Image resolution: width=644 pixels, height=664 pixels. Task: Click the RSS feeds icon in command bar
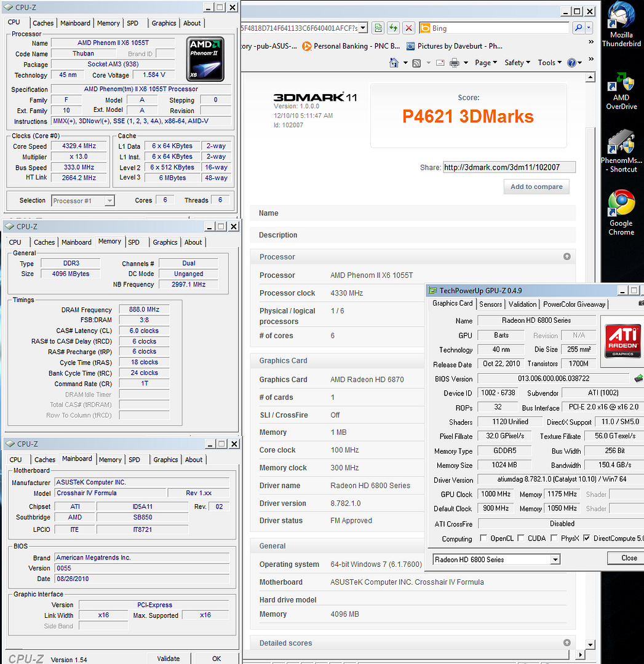tap(416, 63)
